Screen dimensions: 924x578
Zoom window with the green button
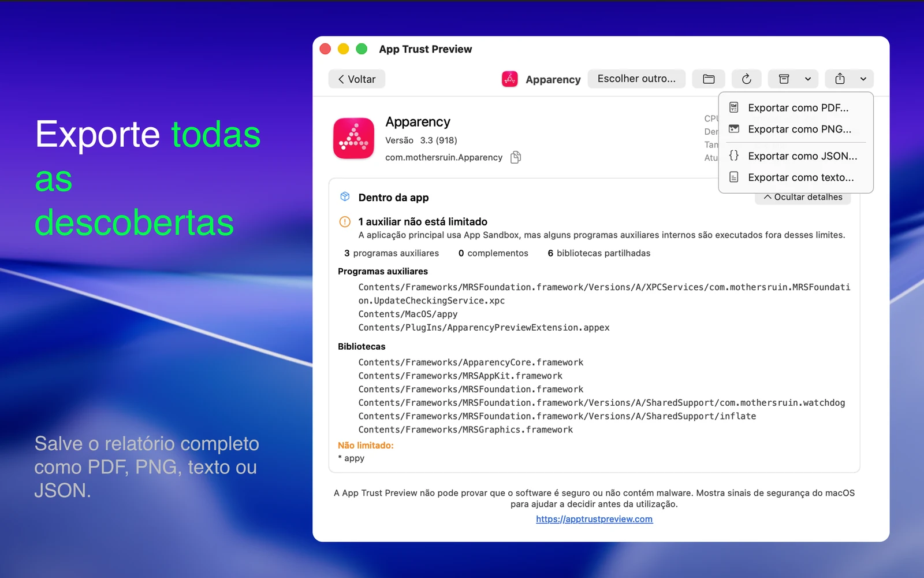click(x=362, y=49)
